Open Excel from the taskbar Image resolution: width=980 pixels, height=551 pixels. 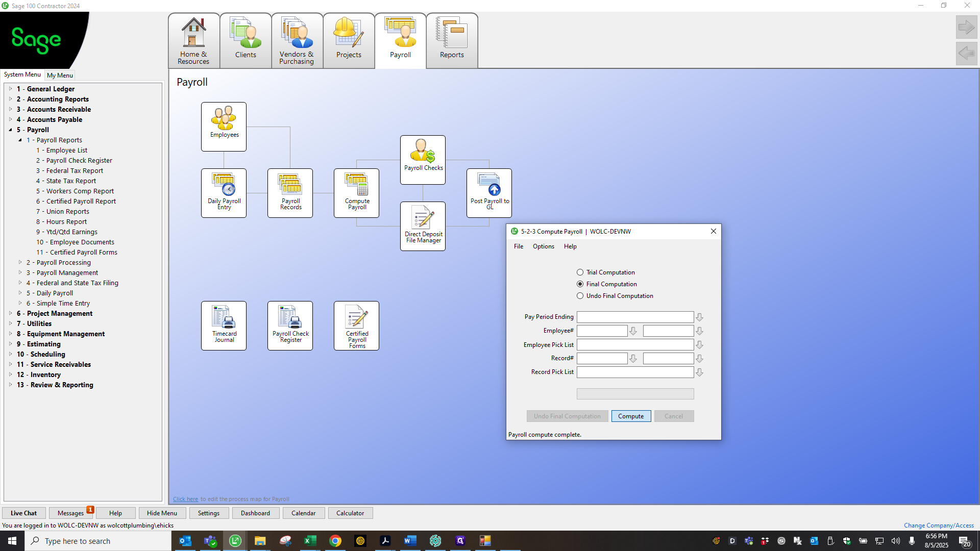coord(310,541)
